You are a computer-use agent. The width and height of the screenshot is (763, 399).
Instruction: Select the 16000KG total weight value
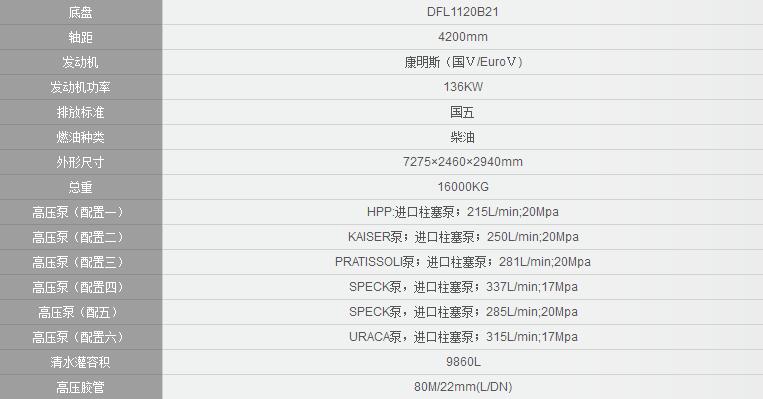pos(463,187)
